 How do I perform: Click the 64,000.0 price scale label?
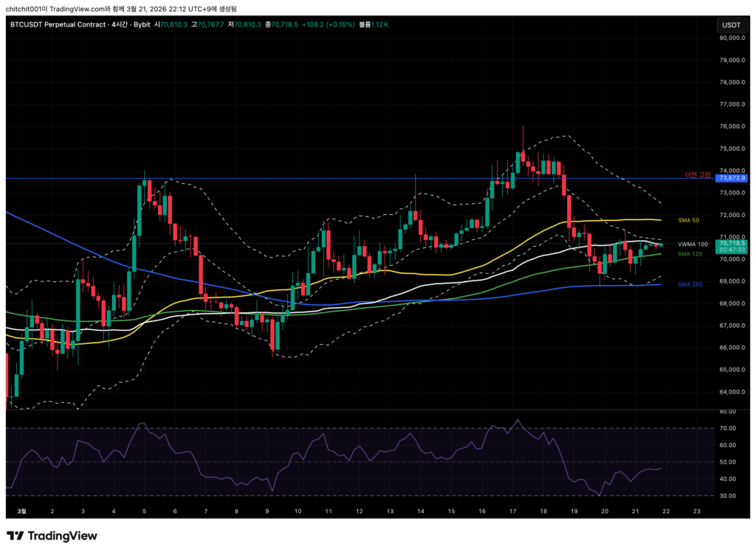[732, 392]
